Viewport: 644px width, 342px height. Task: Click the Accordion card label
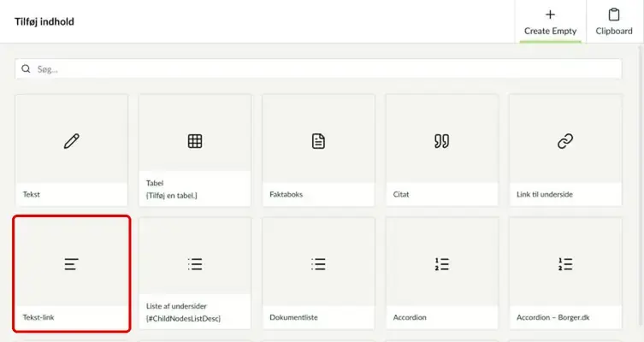tap(410, 317)
